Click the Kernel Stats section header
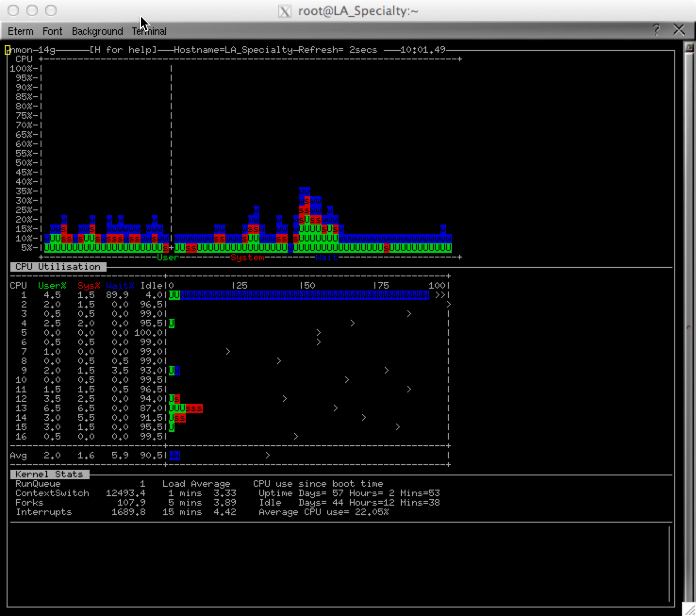This screenshot has width=696, height=616. tap(49, 474)
